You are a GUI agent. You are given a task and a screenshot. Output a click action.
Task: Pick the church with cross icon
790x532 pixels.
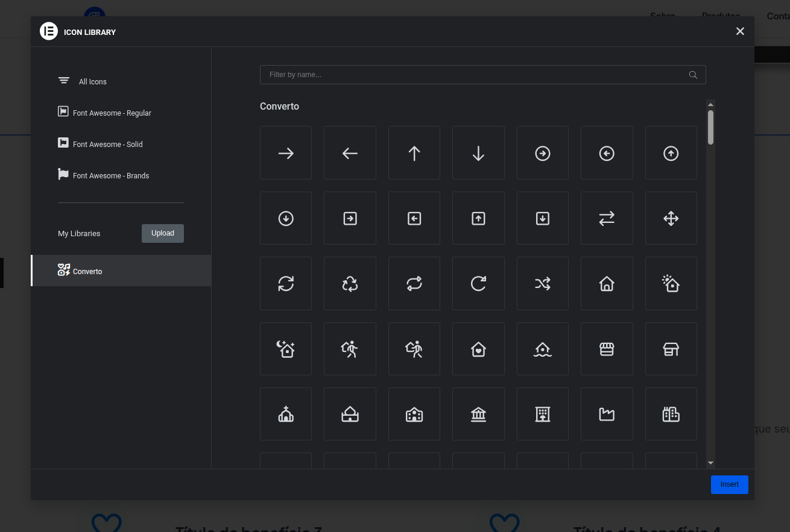(286, 414)
